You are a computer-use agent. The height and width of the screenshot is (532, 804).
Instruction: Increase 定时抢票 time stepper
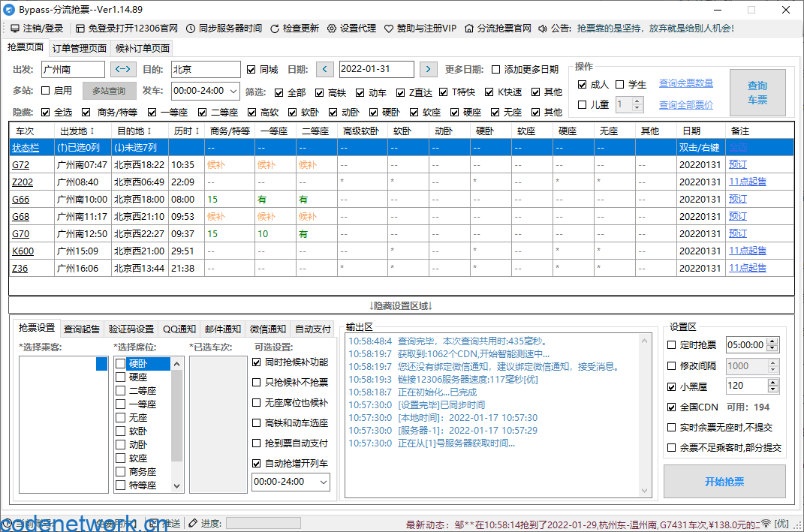pos(772,341)
